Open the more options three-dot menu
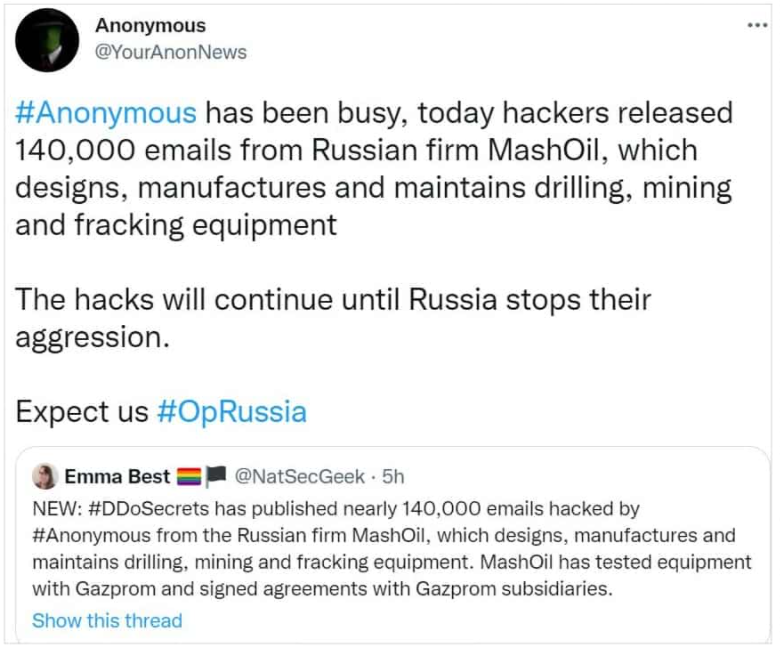The image size is (780, 651). pos(757,26)
